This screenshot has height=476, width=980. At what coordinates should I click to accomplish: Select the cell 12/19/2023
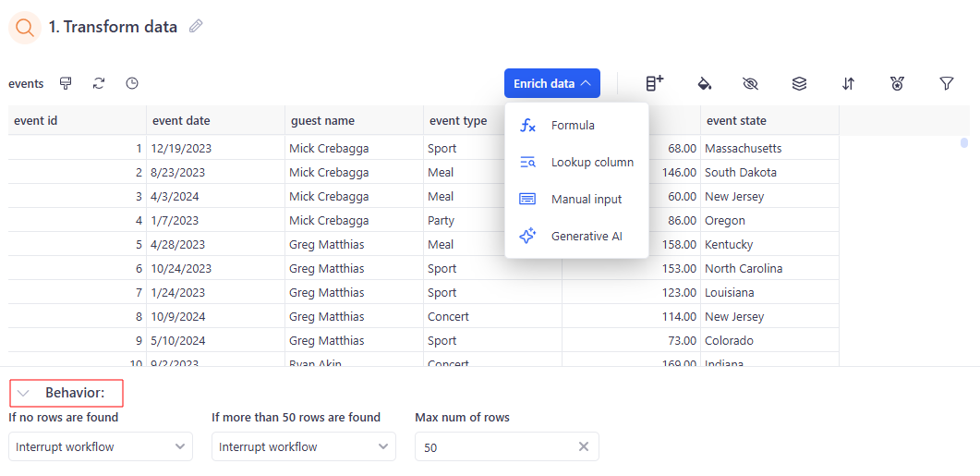(215, 148)
